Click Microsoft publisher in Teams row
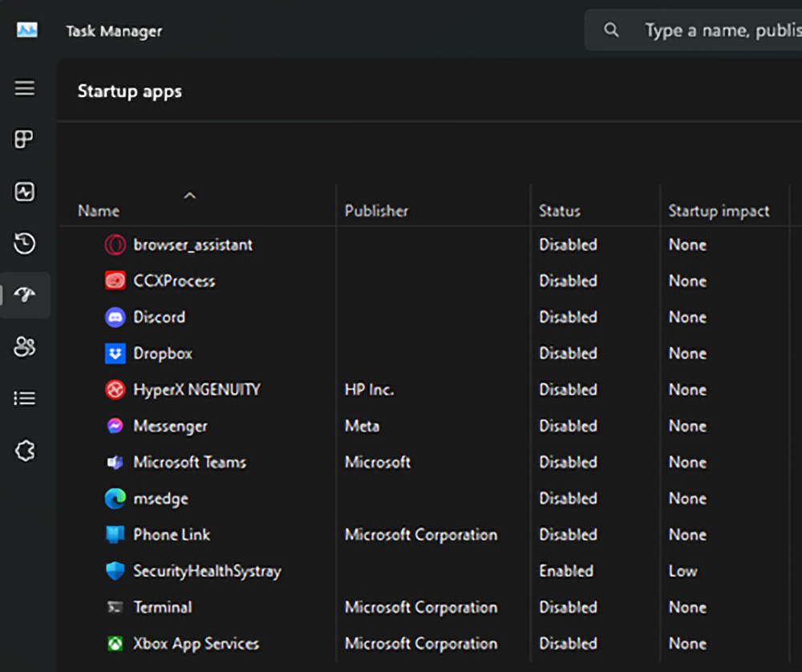Viewport: 802px width, 672px height. [x=378, y=463]
